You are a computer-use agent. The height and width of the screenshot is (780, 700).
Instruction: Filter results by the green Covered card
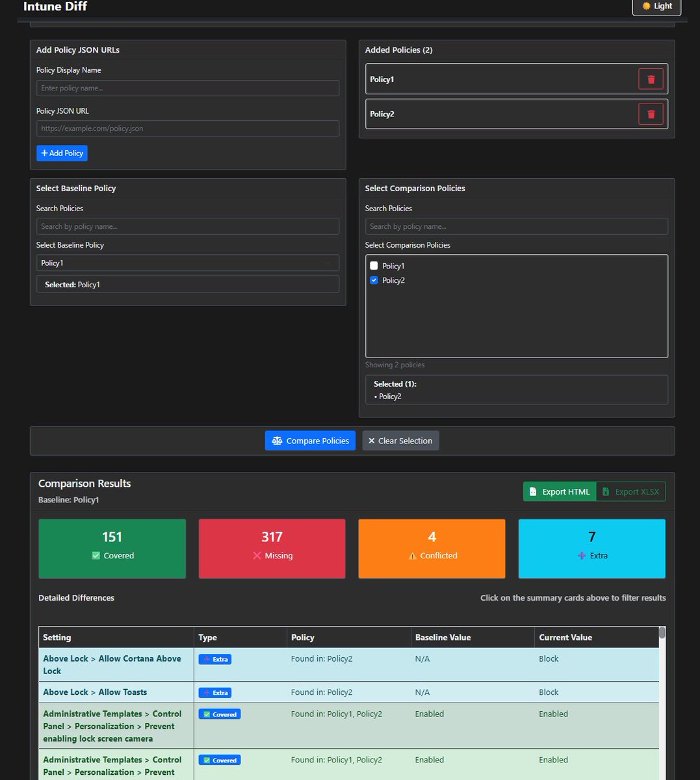click(x=112, y=549)
